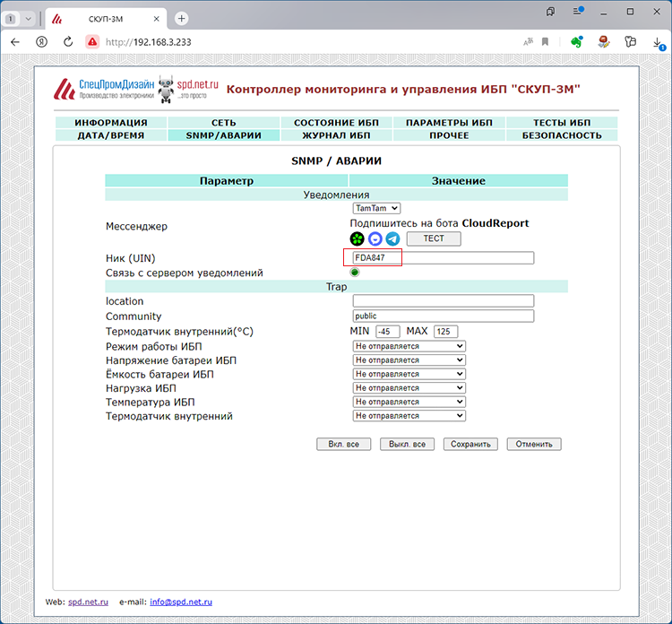Screen dimensions: 672x624
Task: Expand the Режим работы ИБП dropdown
Action: pyautogui.click(x=409, y=346)
